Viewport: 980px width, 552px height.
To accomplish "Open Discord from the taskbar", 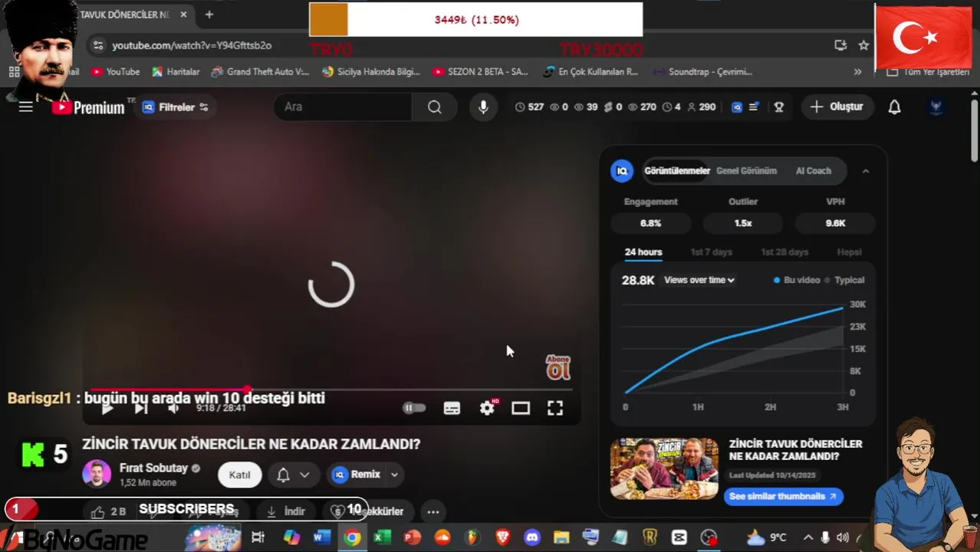I will tap(532, 537).
